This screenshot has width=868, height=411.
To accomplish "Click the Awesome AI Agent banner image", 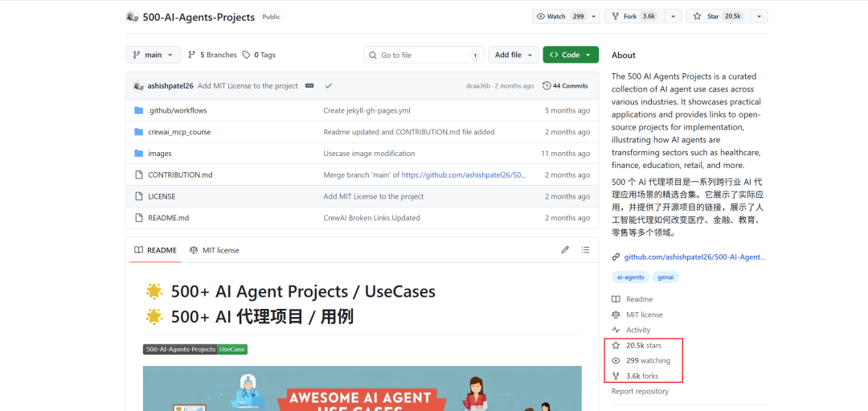I will [362, 388].
